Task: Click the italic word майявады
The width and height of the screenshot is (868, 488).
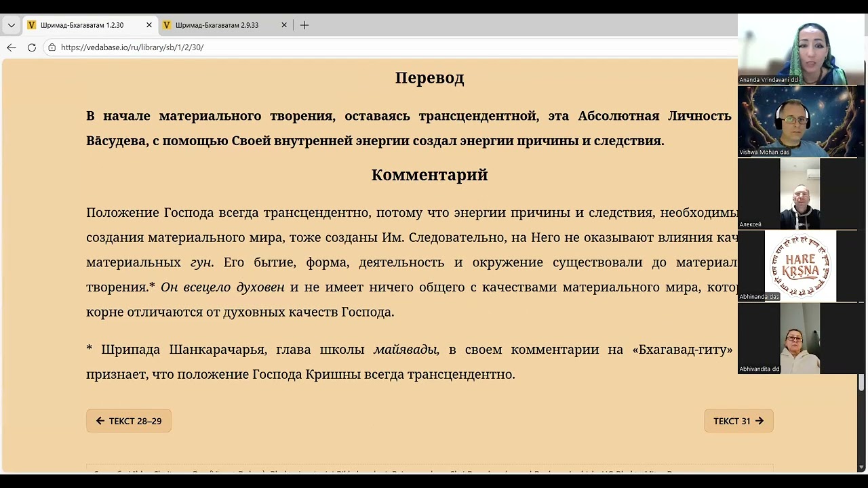Action: point(406,350)
